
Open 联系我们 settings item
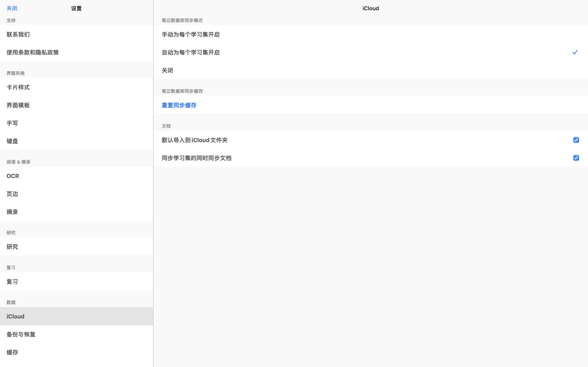(x=18, y=34)
